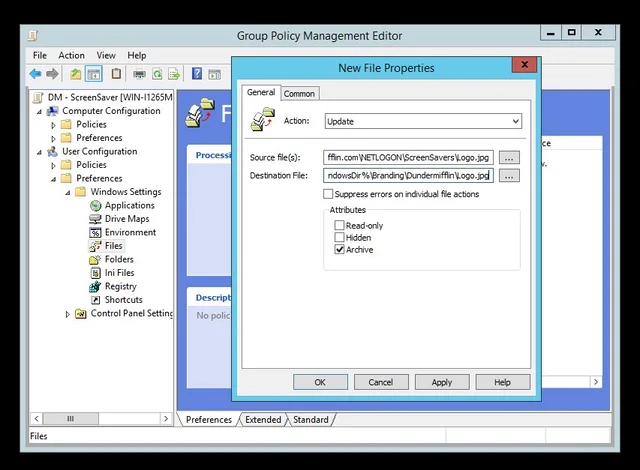Close the New File Properties dialog
Image resolution: width=640 pixels, height=470 pixels.
click(x=524, y=64)
